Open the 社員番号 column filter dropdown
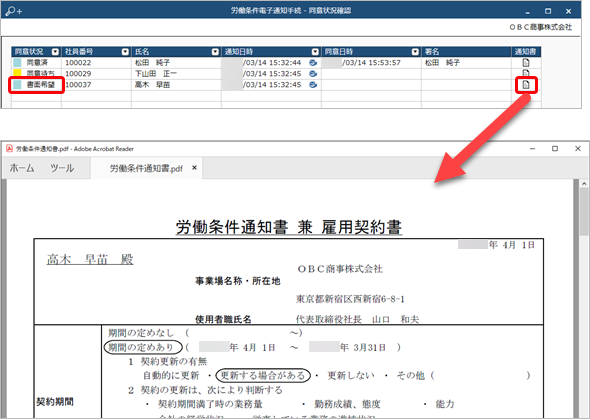The height and width of the screenshot is (420, 590). [x=125, y=52]
